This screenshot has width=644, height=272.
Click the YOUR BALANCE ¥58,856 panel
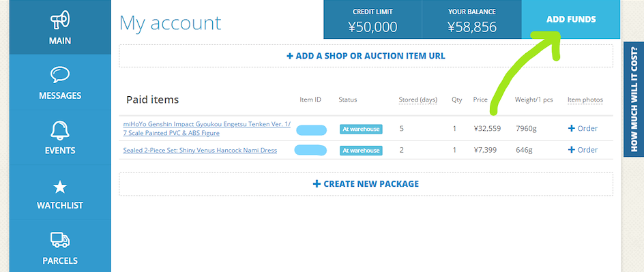click(471, 19)
